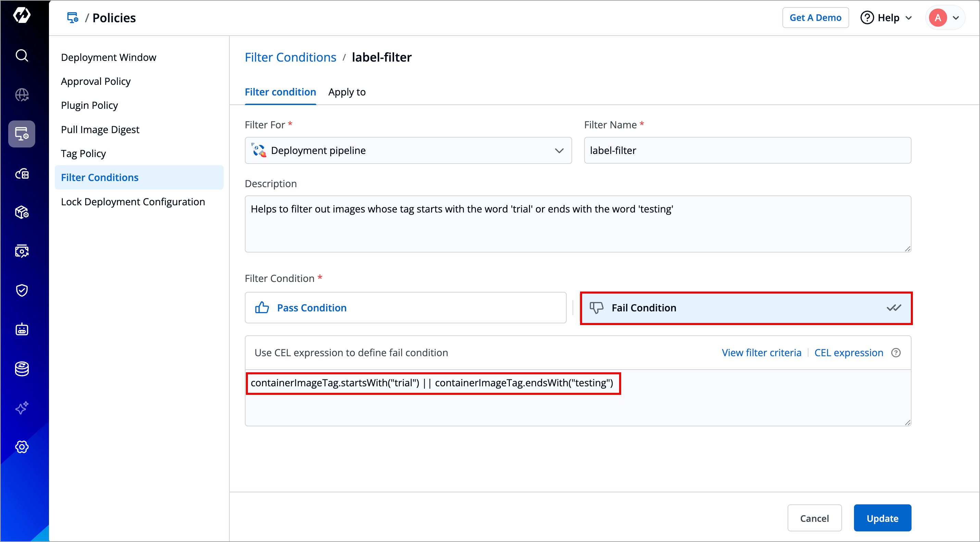The image size is (980, 542).
Task: Click the shield security icon in sidebar
Action: point(22,291)
